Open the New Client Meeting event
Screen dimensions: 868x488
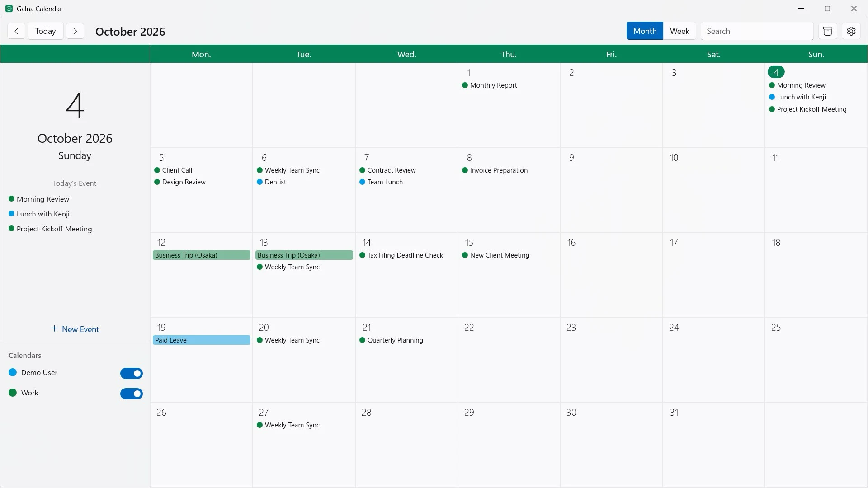(x=495, y=255)
